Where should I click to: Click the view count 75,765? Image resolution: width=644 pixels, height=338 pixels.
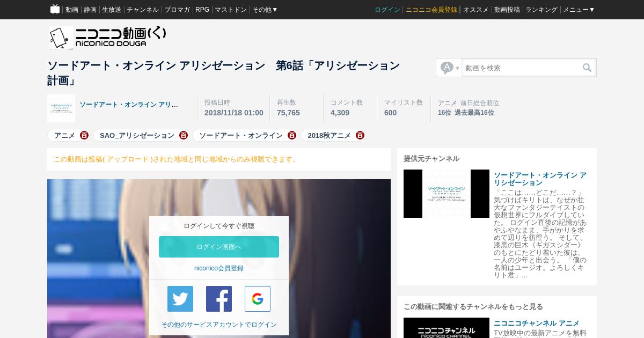coord(288,113)
